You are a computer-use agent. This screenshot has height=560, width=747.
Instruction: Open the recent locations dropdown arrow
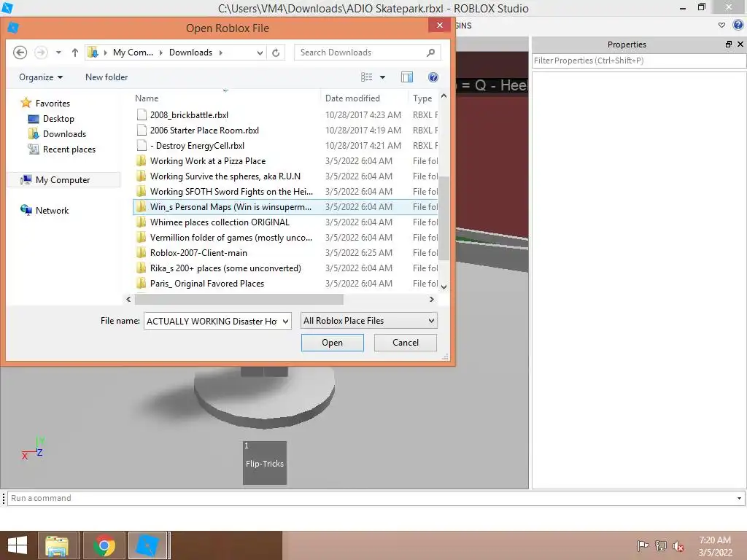[58, 52]
